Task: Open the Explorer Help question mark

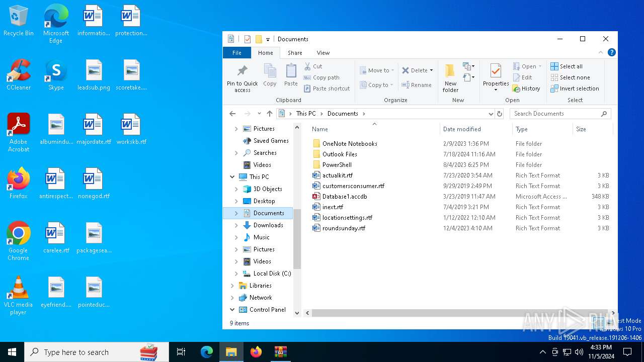Action: (x=611, y=52)
